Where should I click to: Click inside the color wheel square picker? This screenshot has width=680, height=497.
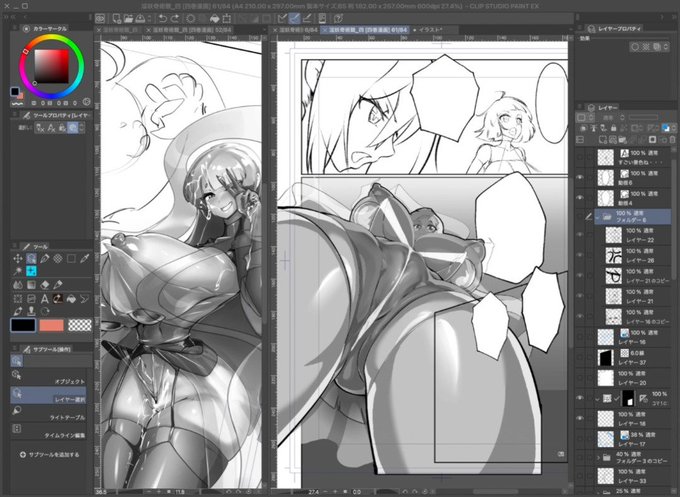tap(51, 66)
